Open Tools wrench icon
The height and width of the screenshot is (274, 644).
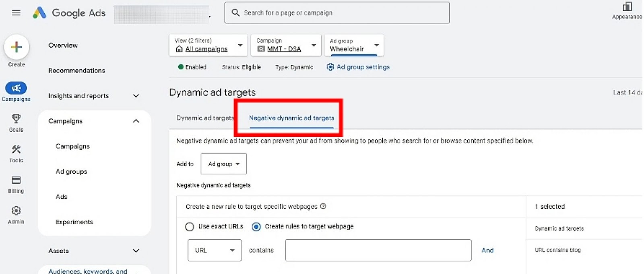tap(16, 149)
